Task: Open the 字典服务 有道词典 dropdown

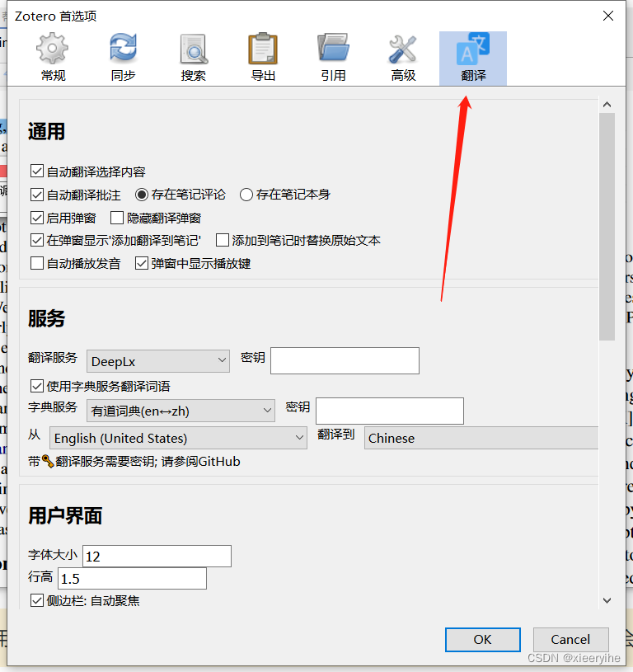Action: 181,411
